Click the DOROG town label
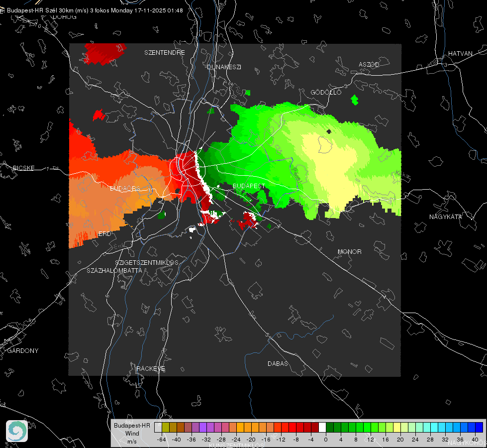The image size is (487, 448). [x=65, y=17]
